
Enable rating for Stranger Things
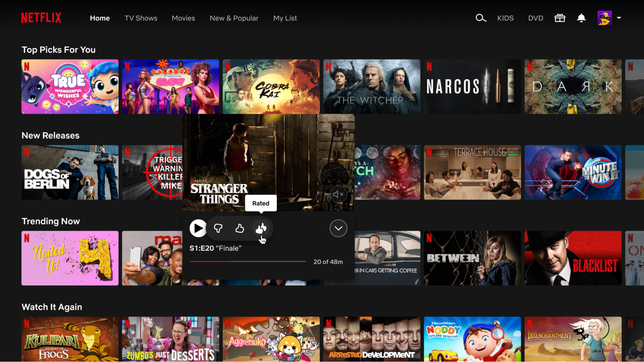tap(261, 228)
